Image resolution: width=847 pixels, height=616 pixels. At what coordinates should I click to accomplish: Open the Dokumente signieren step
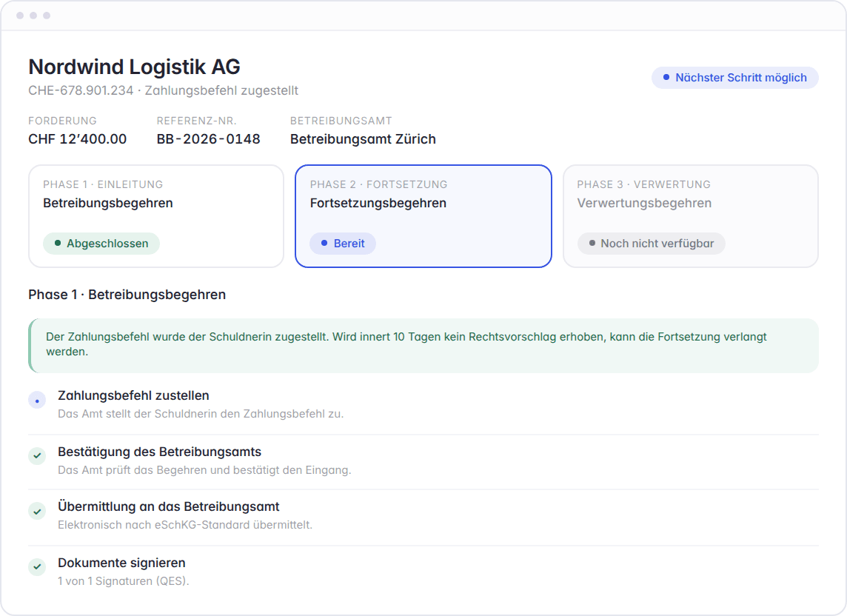coord(423,572)
